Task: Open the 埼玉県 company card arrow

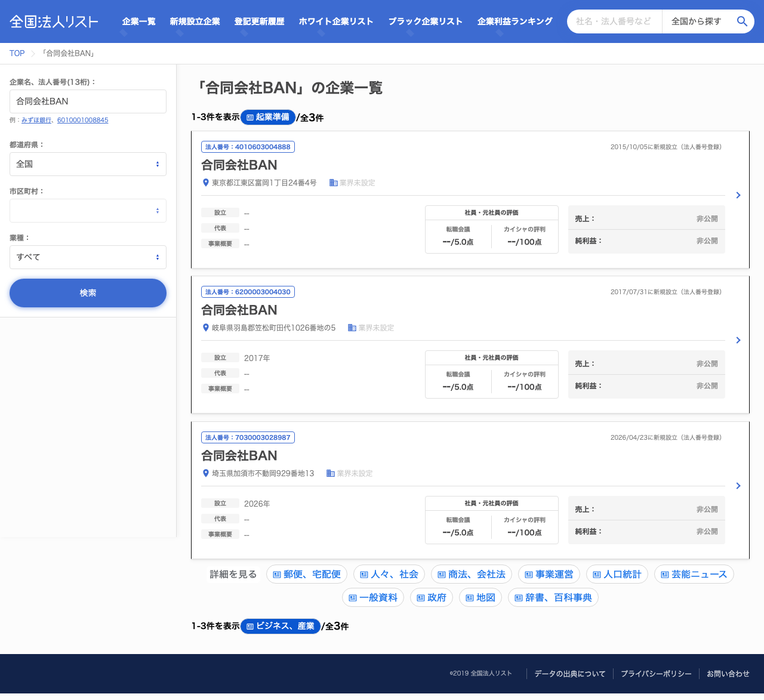Action: [x=738, y=486]
